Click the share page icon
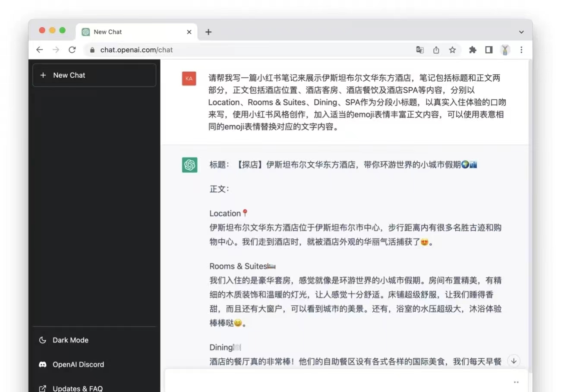 (436, 50)
